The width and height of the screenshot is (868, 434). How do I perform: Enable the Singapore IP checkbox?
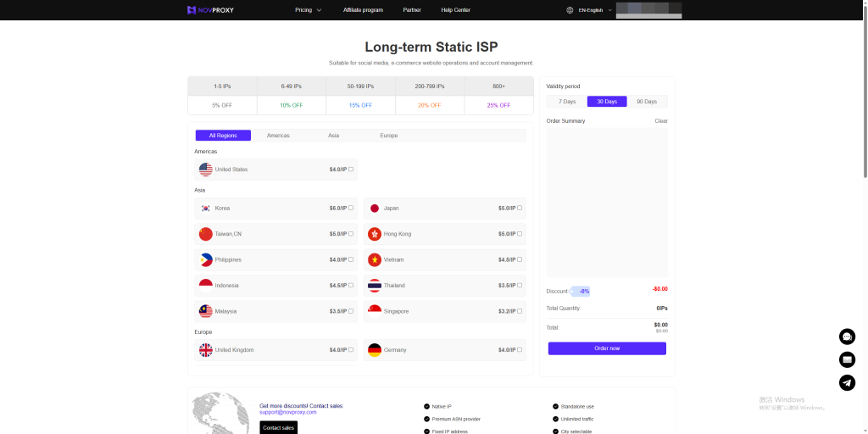[520, 311]
